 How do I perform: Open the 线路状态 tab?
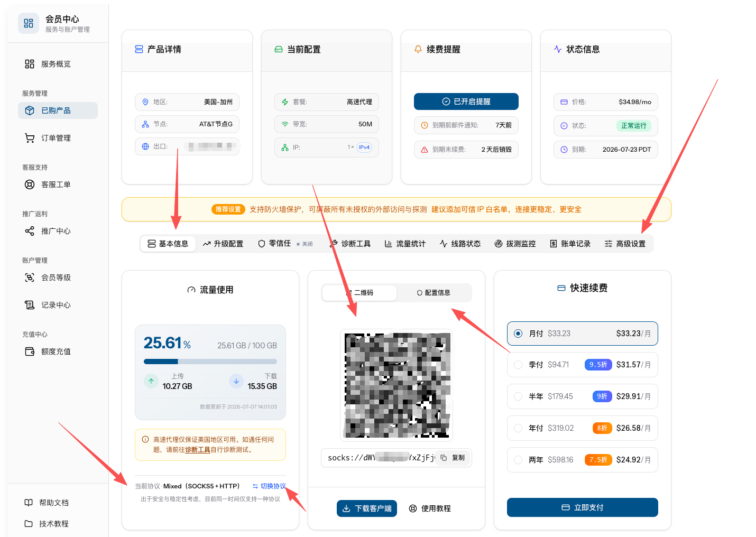(460, 244)
